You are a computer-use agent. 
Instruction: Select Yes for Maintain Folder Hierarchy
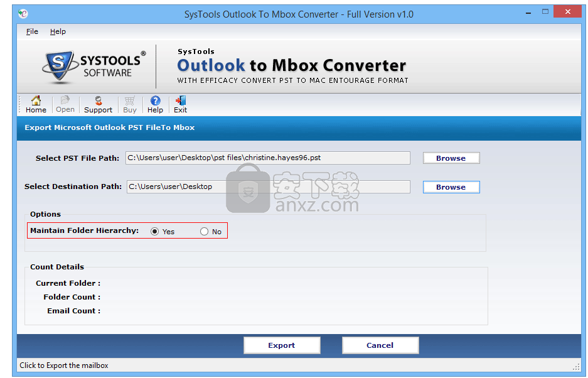154,232
